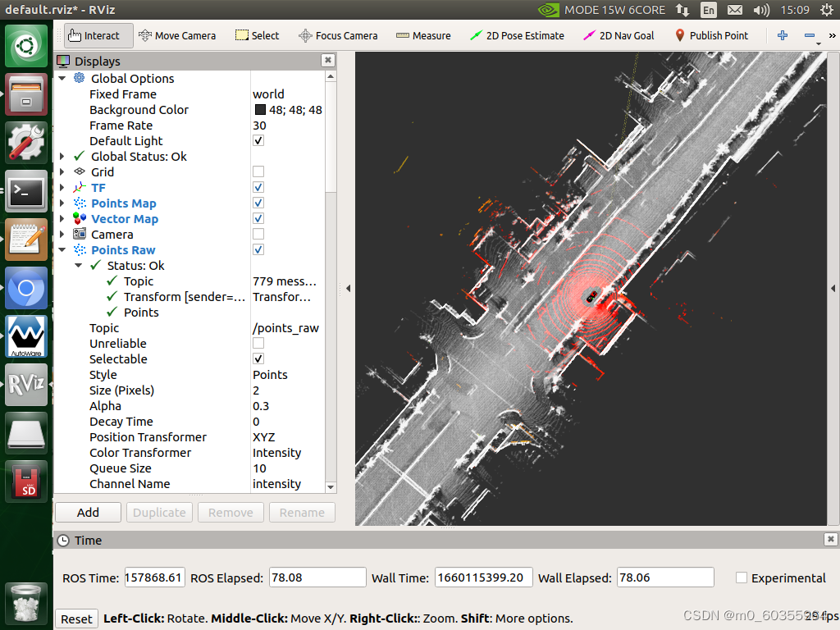Expand the TF display node
Viewport: 840px width, 630px height.
(x=62, y=188)
